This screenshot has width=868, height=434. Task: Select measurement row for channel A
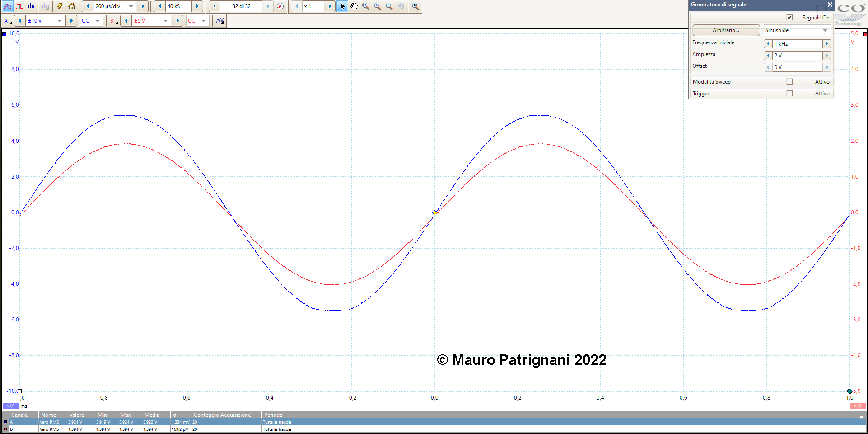point(434,422)
